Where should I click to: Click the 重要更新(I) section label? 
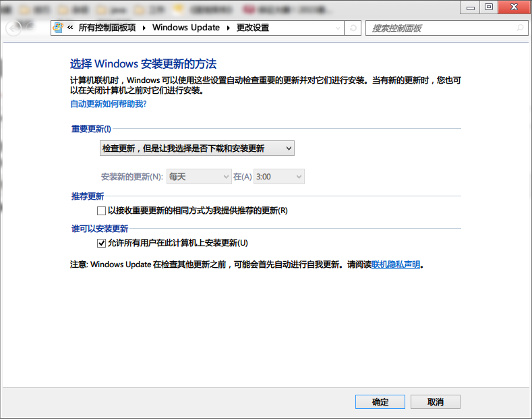[x=91, y=129]
